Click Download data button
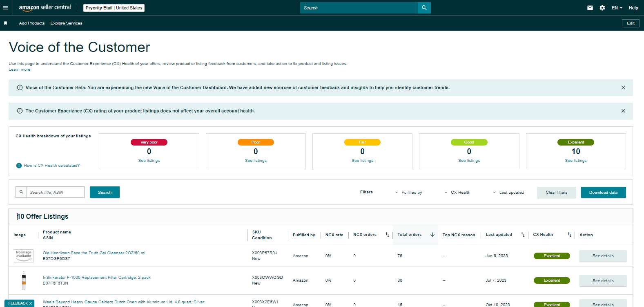644x307 pixels. [x=603, y=193]
